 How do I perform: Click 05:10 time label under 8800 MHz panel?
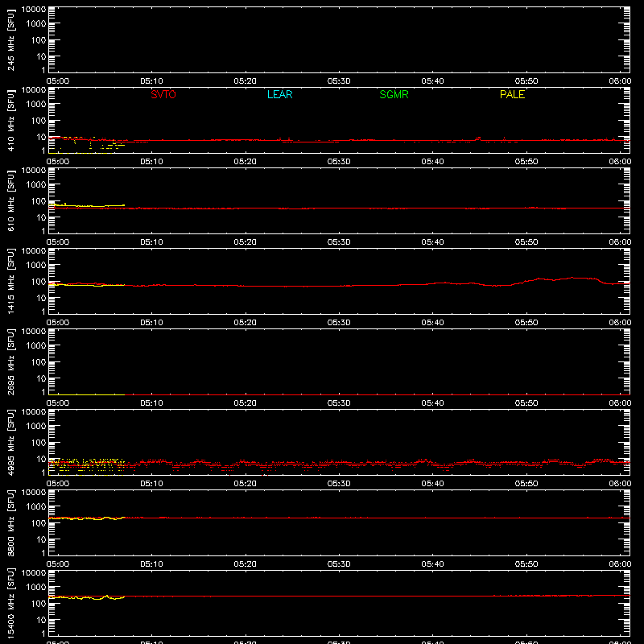151,564
